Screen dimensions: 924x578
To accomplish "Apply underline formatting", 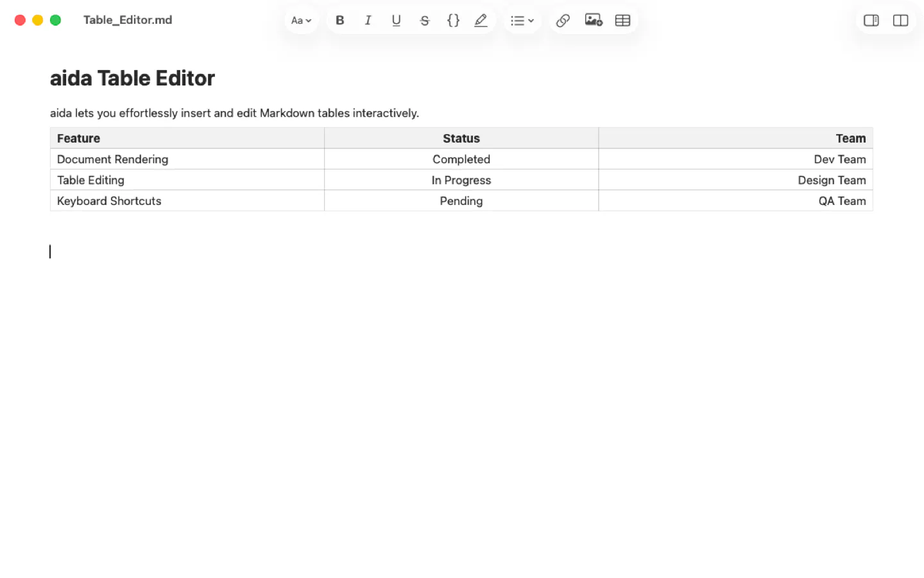I will (x=396, y=21).
